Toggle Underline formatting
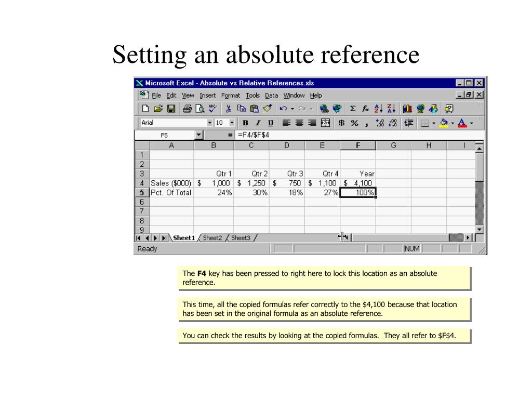 click(270, 123)
